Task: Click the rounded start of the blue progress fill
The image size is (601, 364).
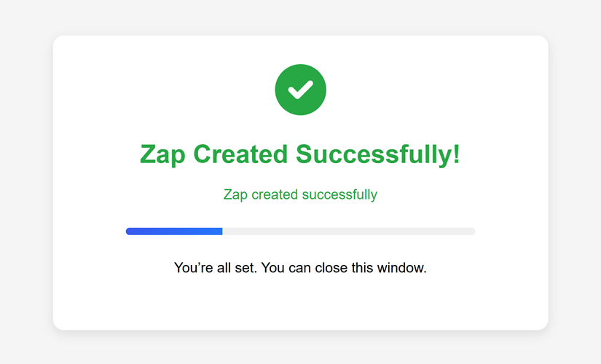Action: pyautogui.click(x=129, y=232)
